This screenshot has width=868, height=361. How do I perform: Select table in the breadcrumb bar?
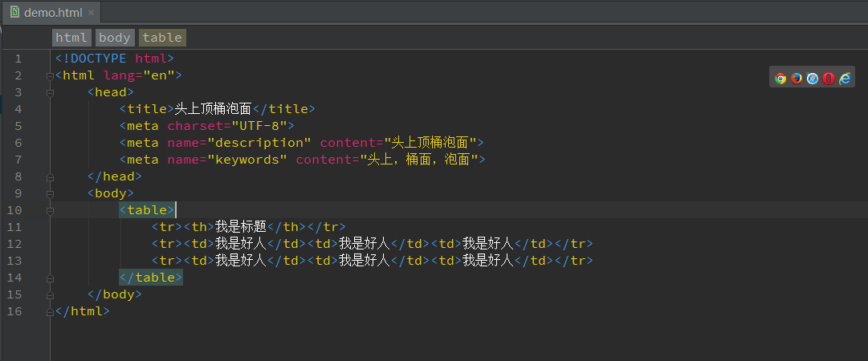click(162, 38)
